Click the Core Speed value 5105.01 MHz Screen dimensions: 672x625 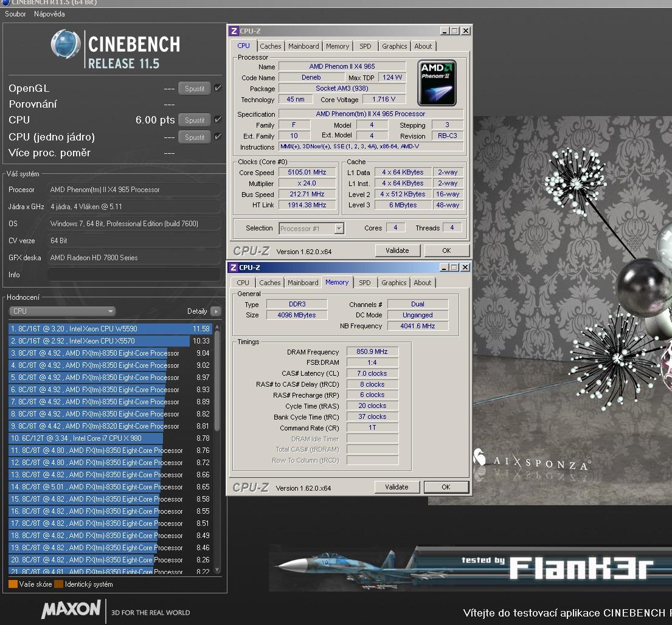pos(307,172)
